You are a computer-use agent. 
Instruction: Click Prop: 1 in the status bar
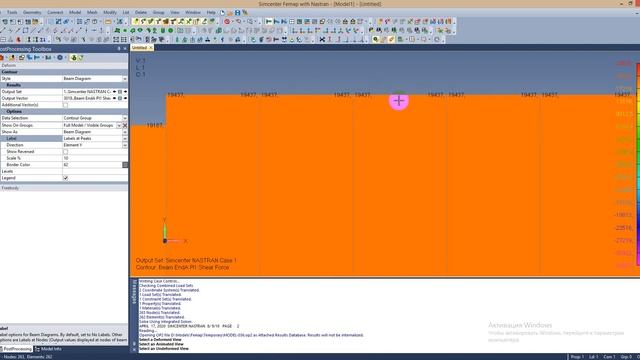577,357
